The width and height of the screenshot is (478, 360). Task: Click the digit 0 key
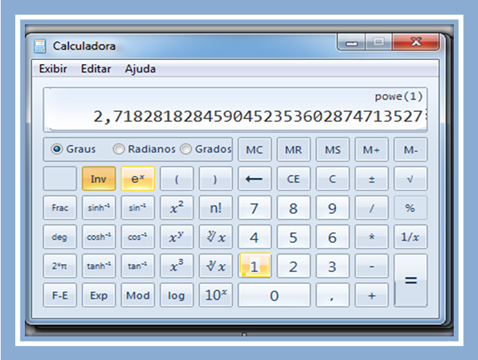274,295
